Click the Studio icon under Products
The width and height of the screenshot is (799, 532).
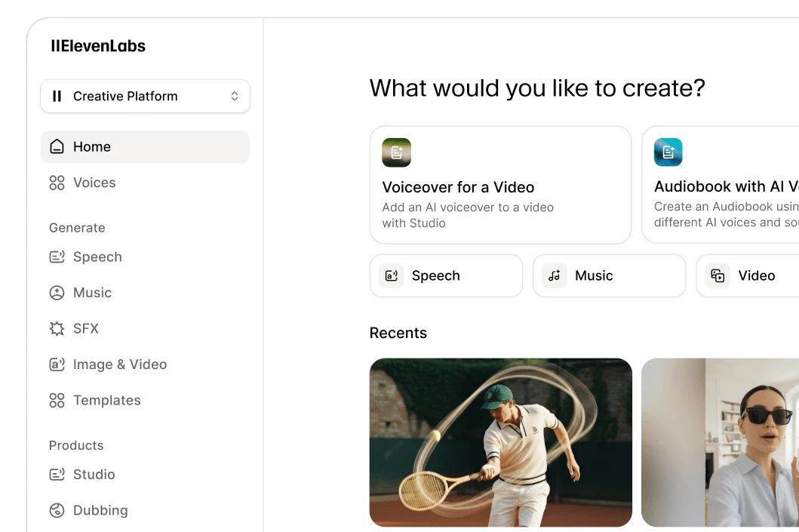point(57,475)
